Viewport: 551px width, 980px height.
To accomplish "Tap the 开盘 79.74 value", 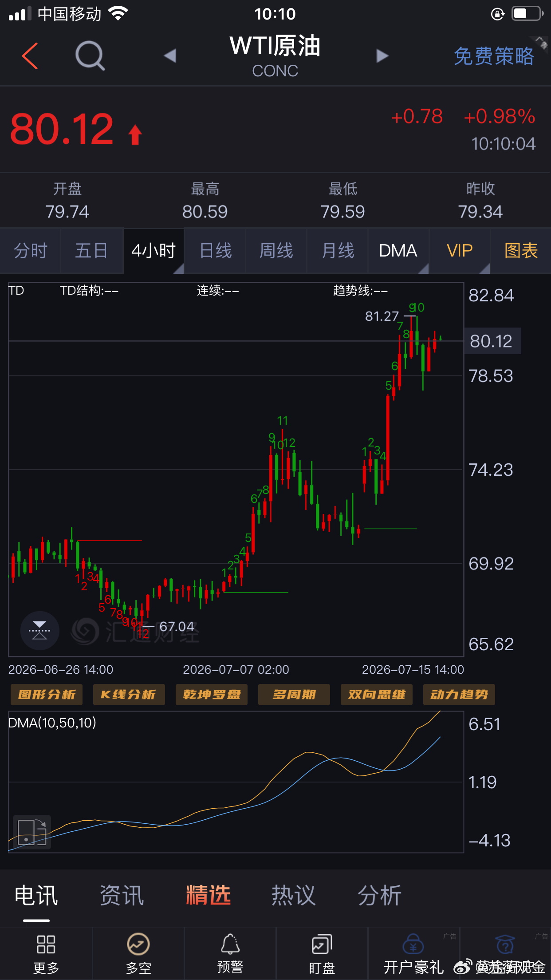I will (67, 212).
